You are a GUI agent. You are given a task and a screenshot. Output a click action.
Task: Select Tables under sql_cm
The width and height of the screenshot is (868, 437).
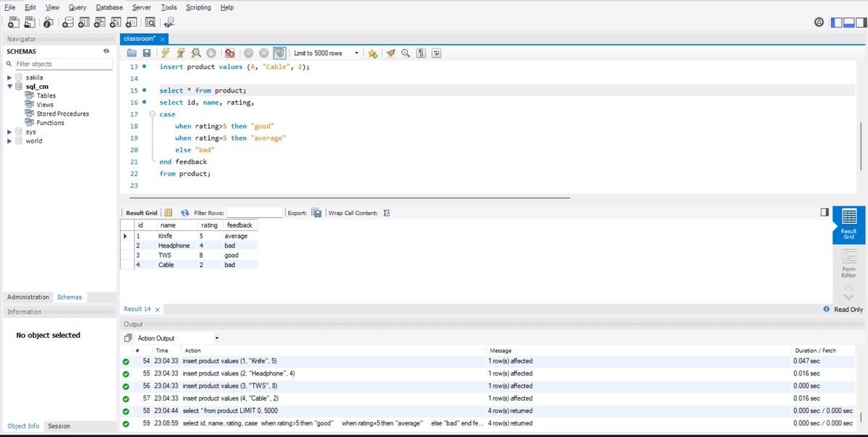click(x=46, y=96)
